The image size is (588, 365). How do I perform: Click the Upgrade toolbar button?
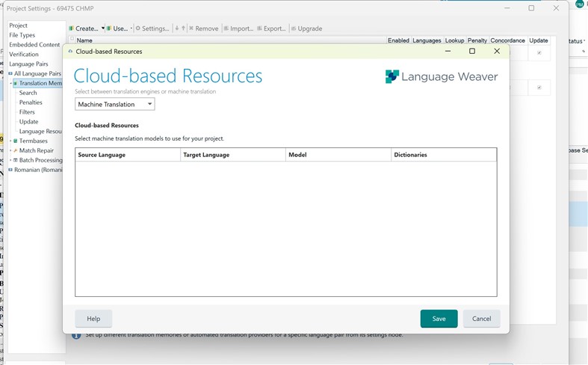pyautogui.click(x=307, y=28)
